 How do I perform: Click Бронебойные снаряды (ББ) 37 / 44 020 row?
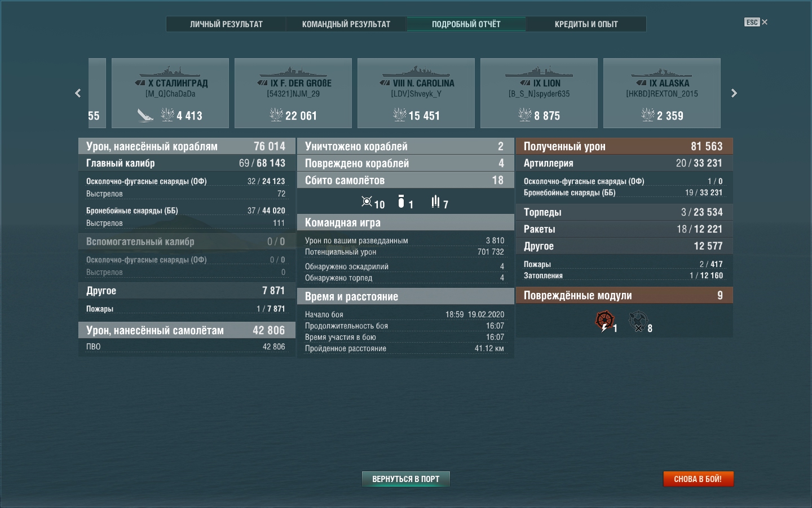187,211
